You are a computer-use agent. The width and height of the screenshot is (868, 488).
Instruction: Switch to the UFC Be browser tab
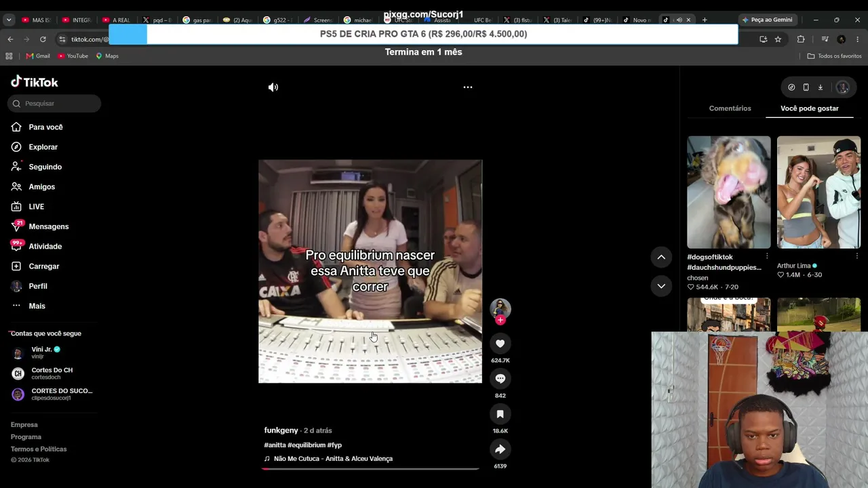click(482, 20)
